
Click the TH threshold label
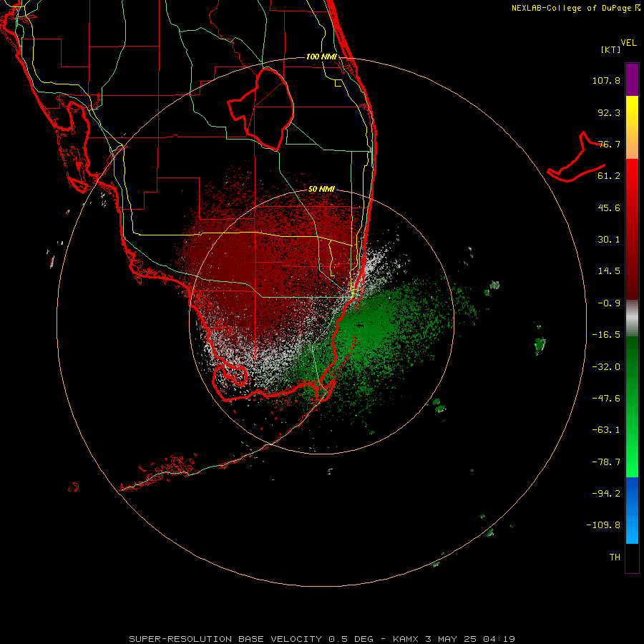[615, 557]
